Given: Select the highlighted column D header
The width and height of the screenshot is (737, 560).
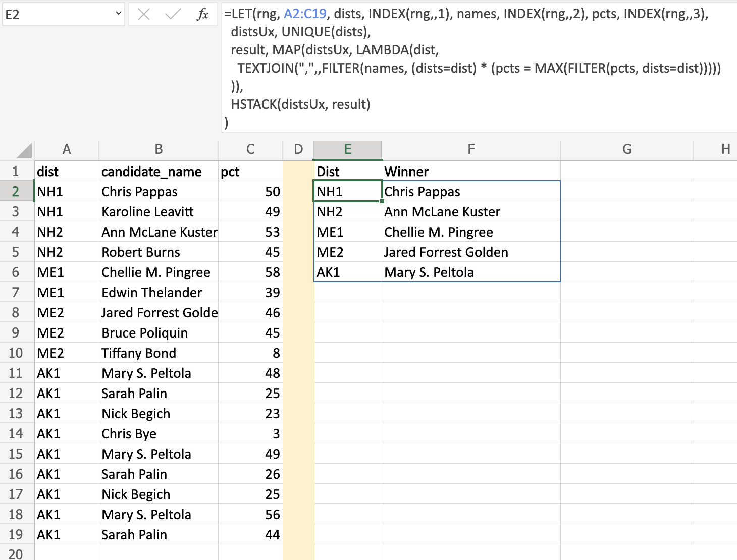Looking at the screenshot, I should coord(298,150).
